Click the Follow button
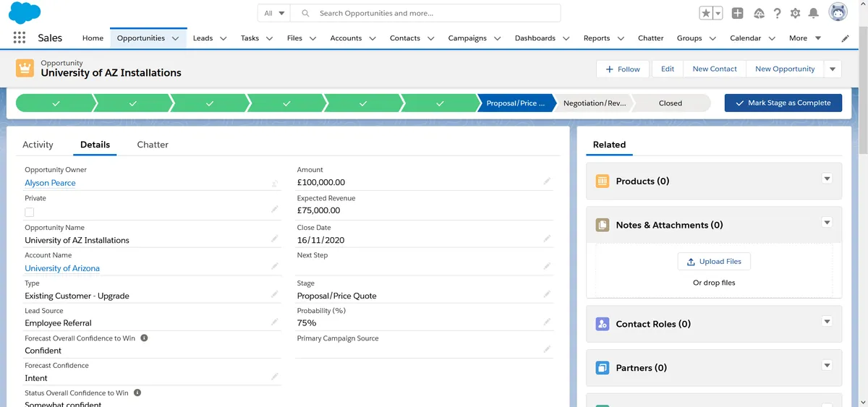Image resolution: width=868 pixels, height=407 pixels. [623, 69]
